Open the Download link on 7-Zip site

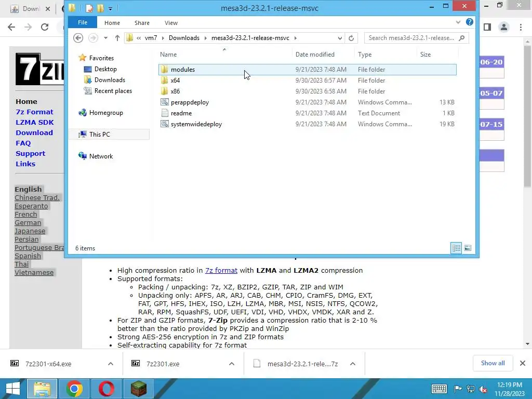coord(34,132)
